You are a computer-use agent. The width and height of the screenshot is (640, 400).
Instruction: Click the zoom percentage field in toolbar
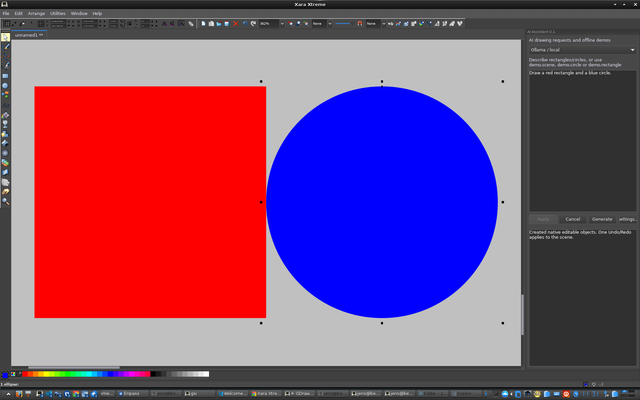pyautogui.click(x=269, y=24)
